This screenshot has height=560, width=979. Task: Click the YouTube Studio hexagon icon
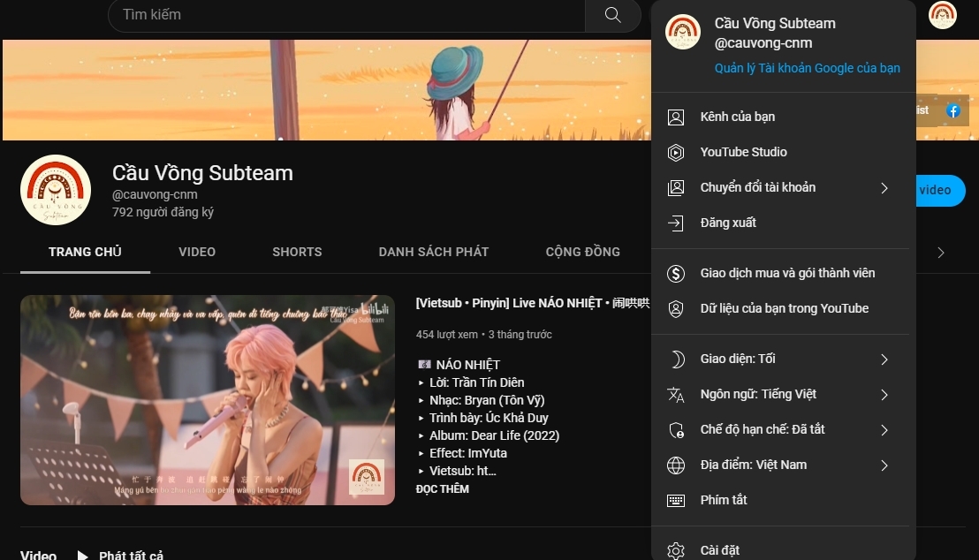(676, 152)
